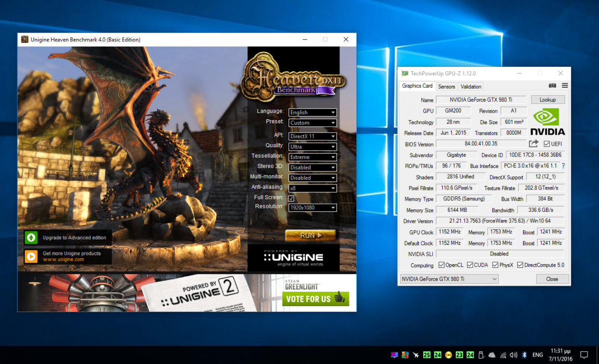The height and width of the screenshot is (364, 599).
Task: Click the Name field in GPU-Z
Action: [481, 100]
